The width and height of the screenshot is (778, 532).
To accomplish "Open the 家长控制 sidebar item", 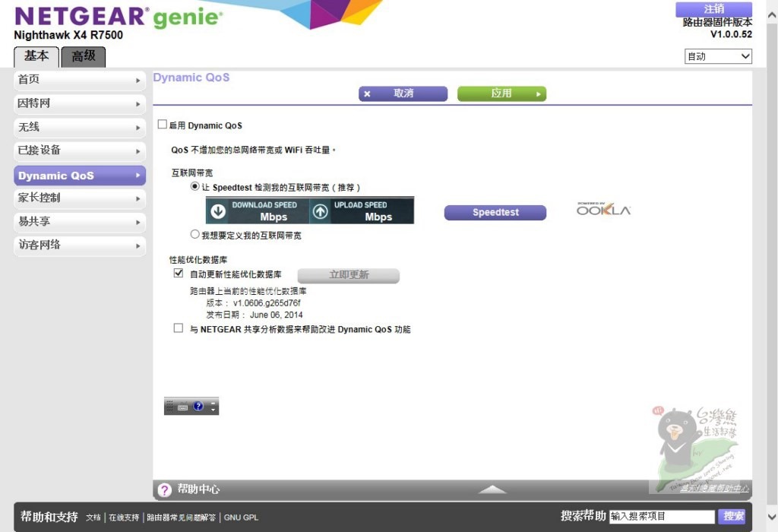I will (x=79, y=198).
